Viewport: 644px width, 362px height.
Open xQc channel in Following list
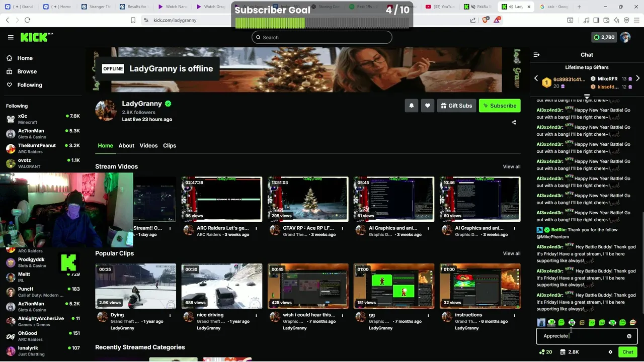[x=43, y=119]
